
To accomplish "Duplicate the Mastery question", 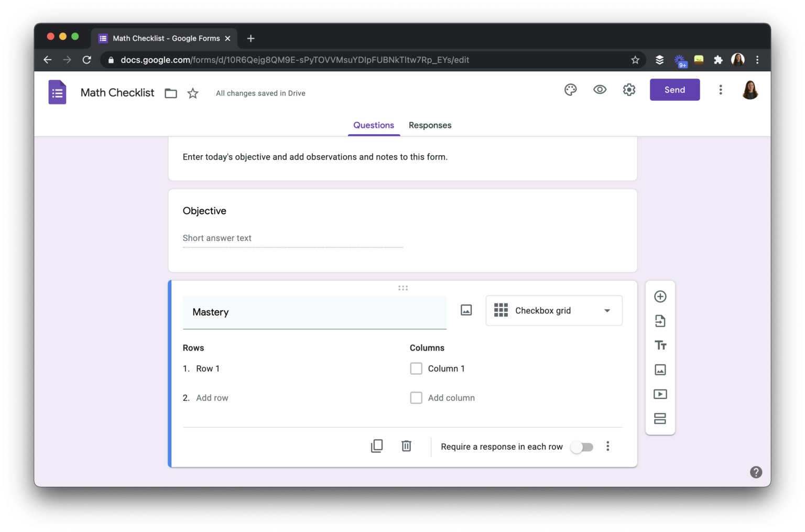I will [x=377, y=446].
